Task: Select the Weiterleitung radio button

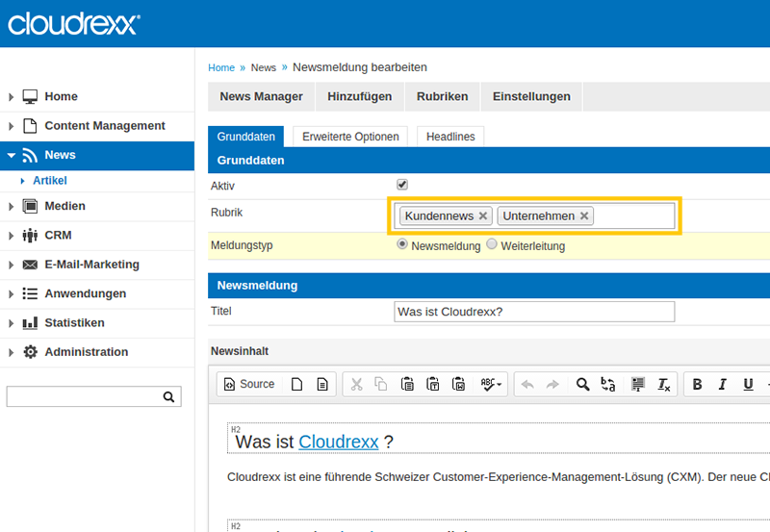Action: (492, 244)
